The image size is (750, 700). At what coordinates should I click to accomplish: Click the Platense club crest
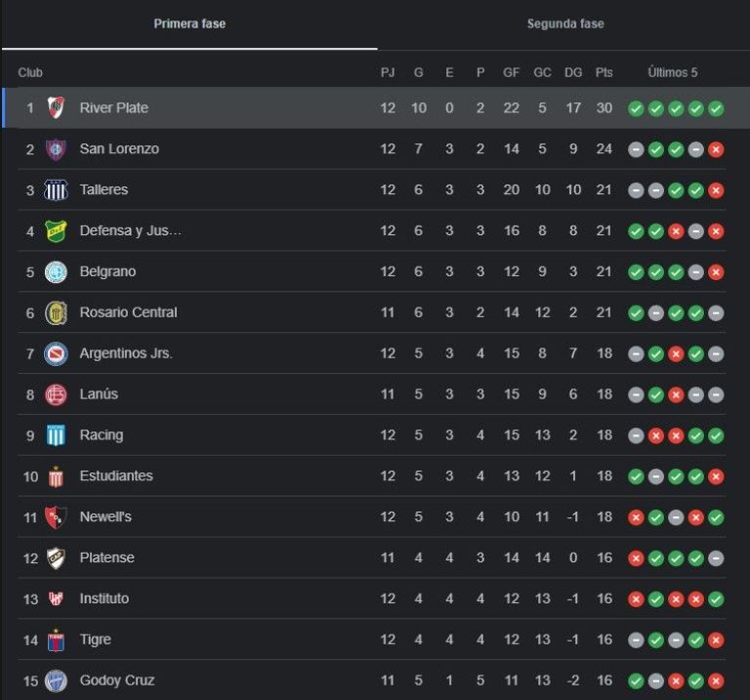[x=56, y=558]
